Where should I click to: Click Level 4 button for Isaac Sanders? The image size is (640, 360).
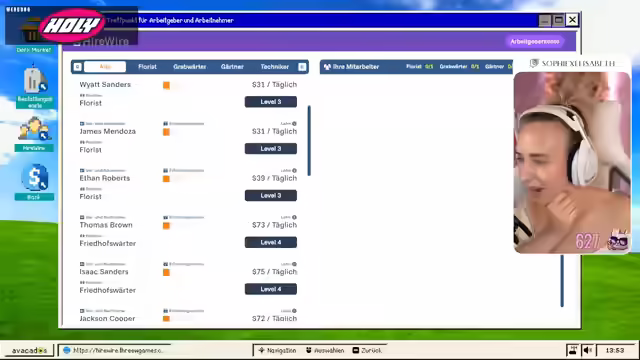point(271,289)
